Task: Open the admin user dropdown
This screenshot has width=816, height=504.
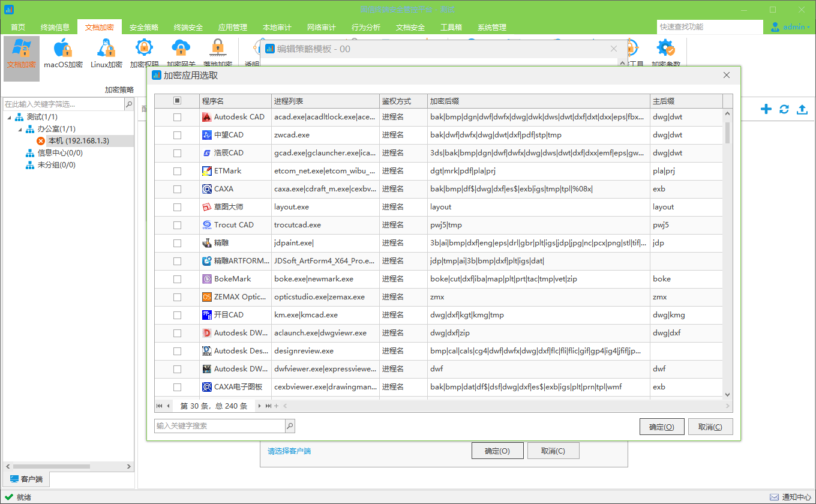Action: point(790,27)
